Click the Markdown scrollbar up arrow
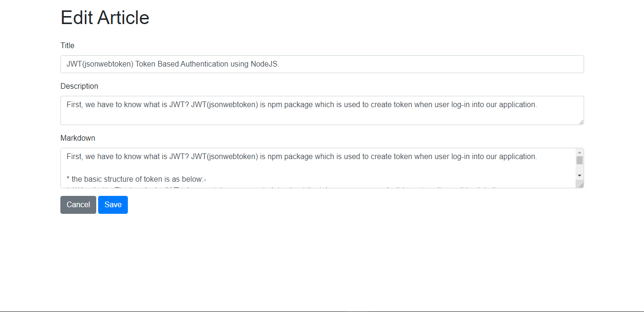The height and width of the screenshot is (312, 644). pyautogui.click(x=579, y=152)
